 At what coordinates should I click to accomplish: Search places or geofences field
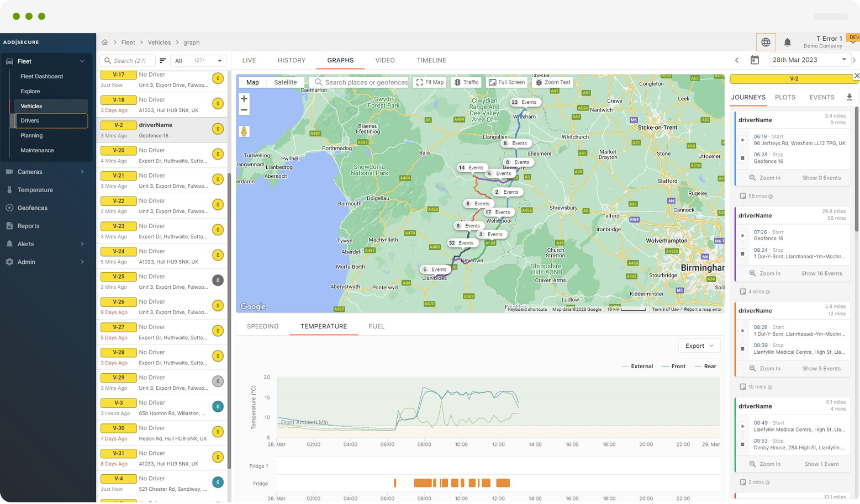point(360,82)
